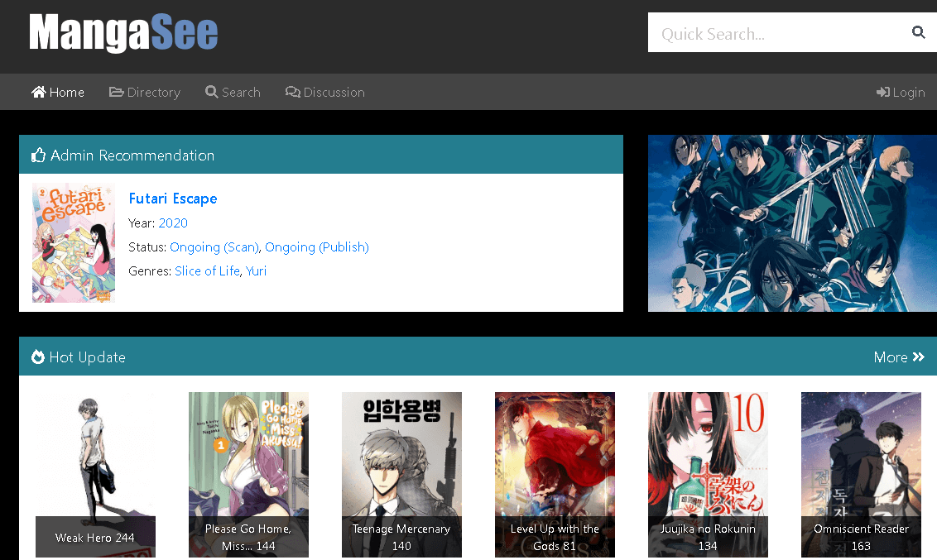
Task: Open Weak Hero 244 cover
Action: (95, 475)
